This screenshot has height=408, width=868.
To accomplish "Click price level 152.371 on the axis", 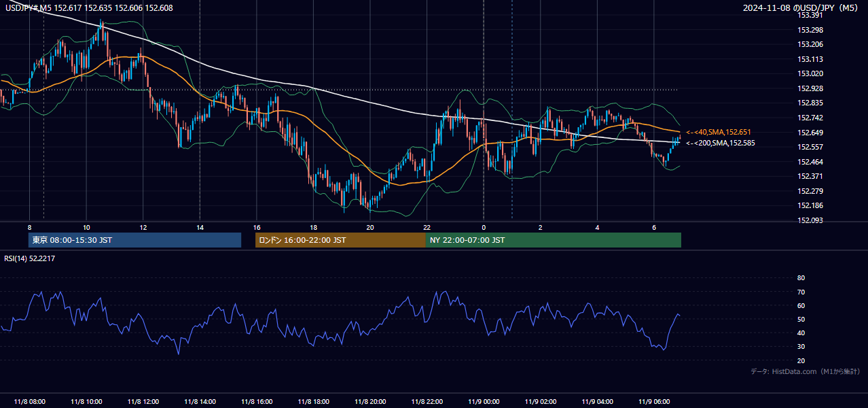I will tap(810, 176).
